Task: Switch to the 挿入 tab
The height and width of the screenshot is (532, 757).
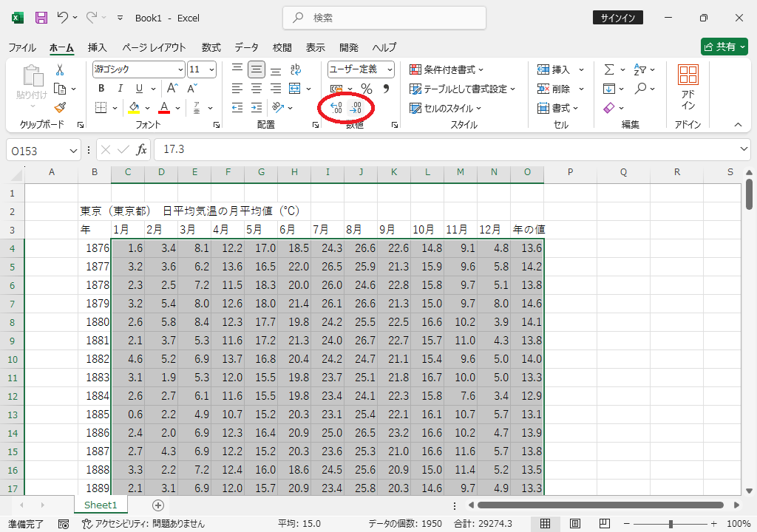Action: coord(97,47)
